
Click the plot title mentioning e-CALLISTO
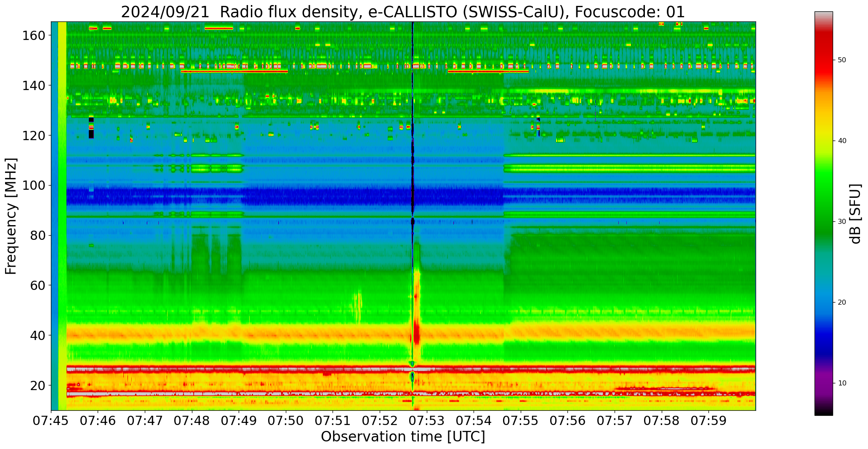click(403, 12)
